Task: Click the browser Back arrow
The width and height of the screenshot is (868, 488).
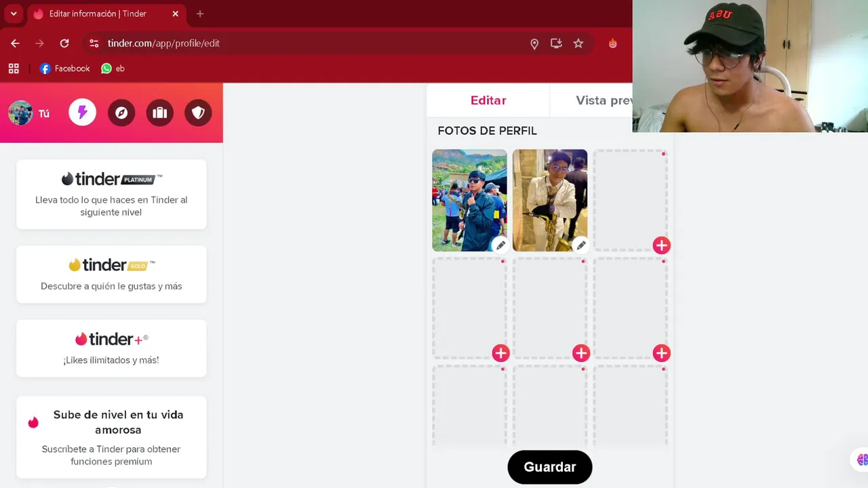Action: pos(15,43)
